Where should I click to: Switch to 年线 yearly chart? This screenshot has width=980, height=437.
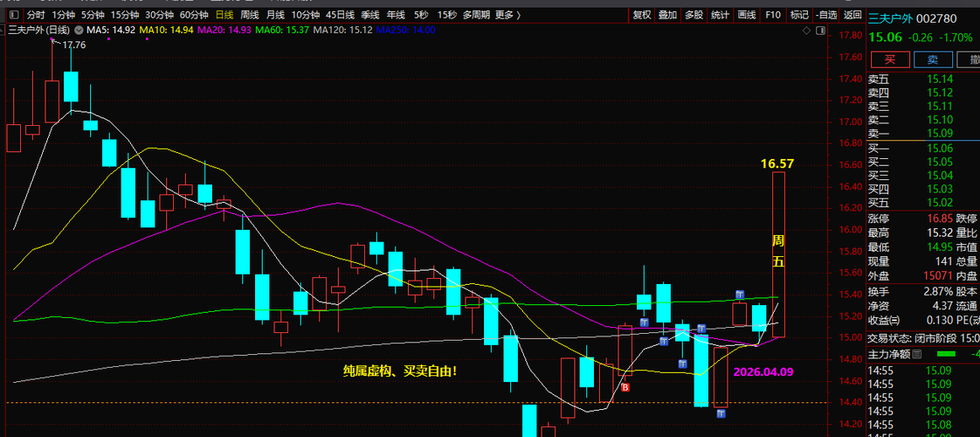tap(396, 15)
